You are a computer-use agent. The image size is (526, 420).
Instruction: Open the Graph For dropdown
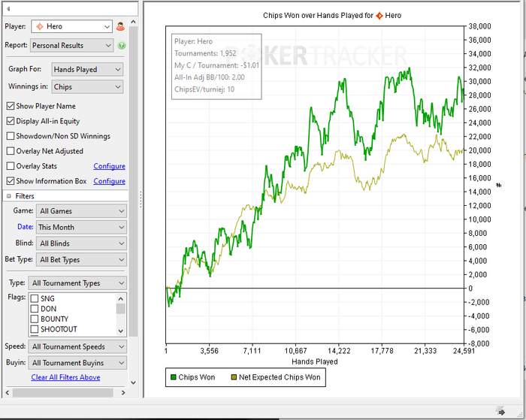[86, 69]
